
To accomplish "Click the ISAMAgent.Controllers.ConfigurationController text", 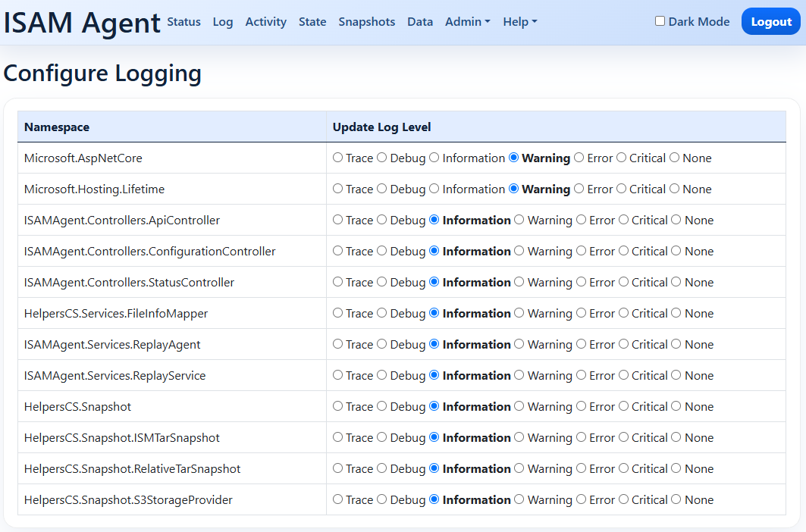I will point(149,252).
